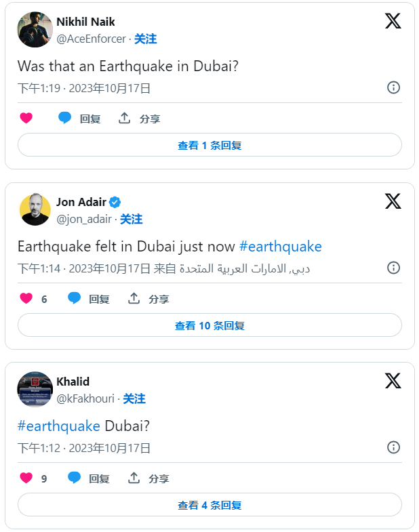The image size is (419, 532).
Task: Follow @AceEnforcer via 关注 link
Action: pyautogui.click(x=145, y=39)
